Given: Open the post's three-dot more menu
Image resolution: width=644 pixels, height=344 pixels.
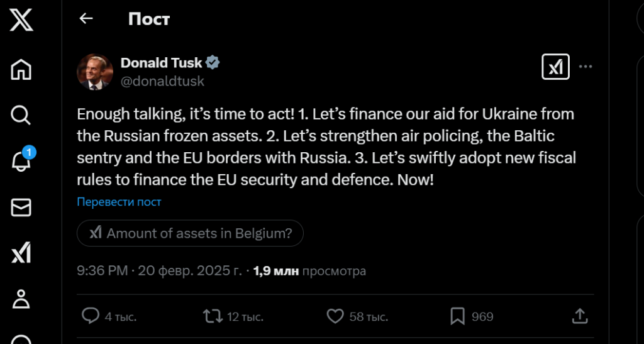Looking at the screenshot, I should (586, 66).
